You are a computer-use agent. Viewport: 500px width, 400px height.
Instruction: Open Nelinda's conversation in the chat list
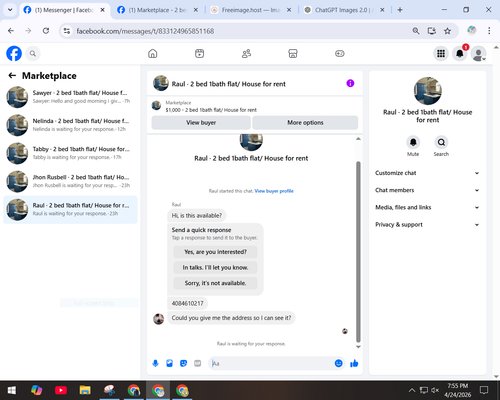coord(70,125)
